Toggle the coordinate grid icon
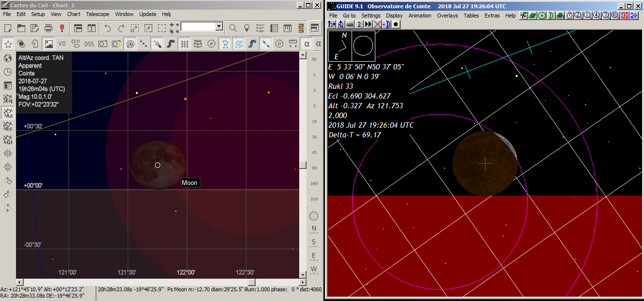 184,44
